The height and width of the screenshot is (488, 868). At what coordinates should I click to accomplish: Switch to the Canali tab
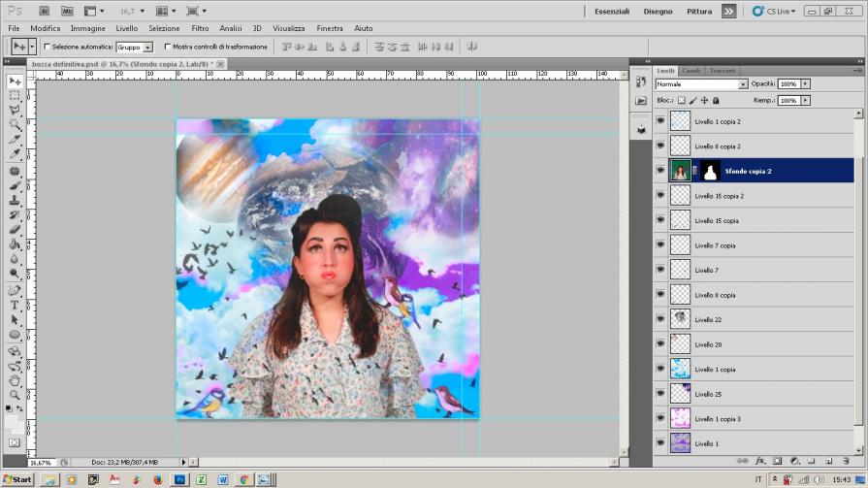[691, 71]
